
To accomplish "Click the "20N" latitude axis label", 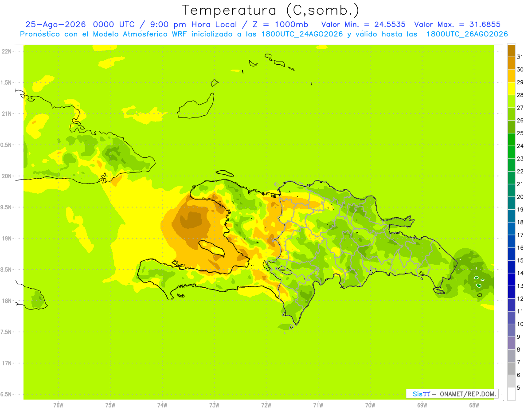I will (7, 176).
